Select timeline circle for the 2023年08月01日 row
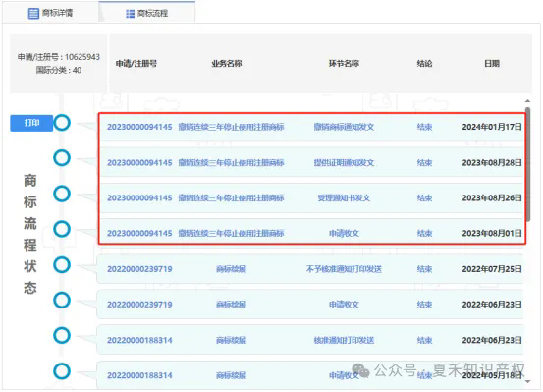Viewport: 543px width, 392px height. click(62, 229)
